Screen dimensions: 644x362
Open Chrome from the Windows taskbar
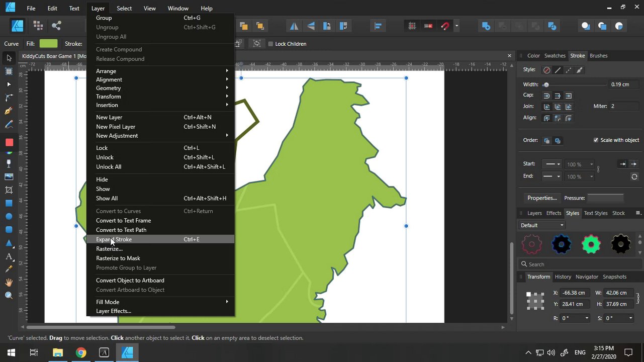coord(81,352)
